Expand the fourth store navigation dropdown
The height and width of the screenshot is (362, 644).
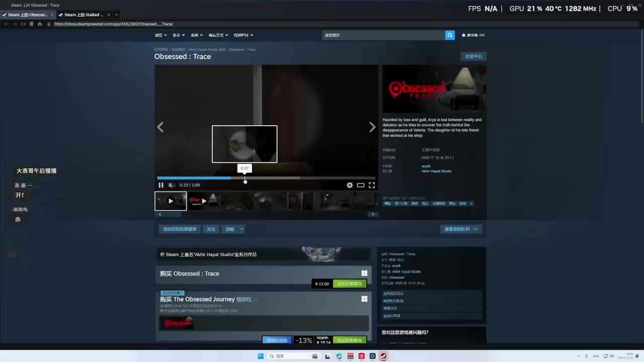tap(218, 35)
